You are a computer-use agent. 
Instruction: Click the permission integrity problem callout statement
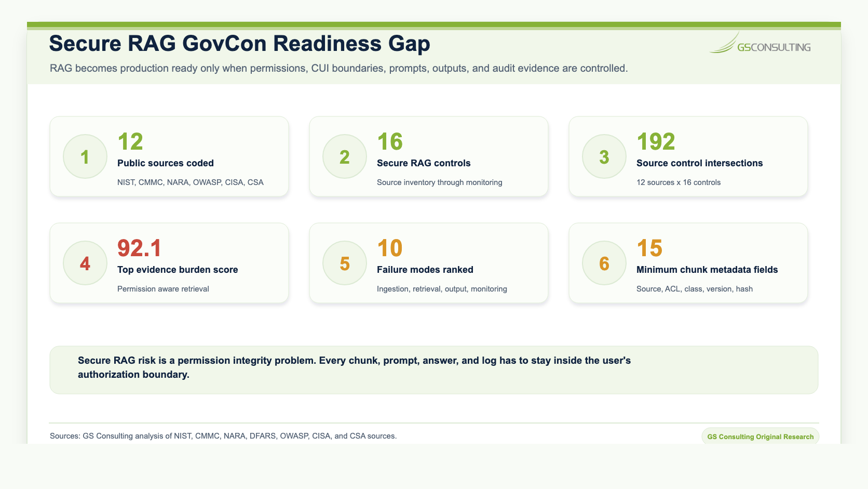[x=354, y=367]
